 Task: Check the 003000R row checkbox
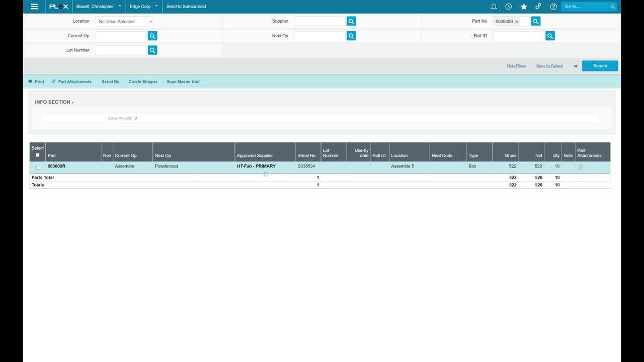pos(38,168)
